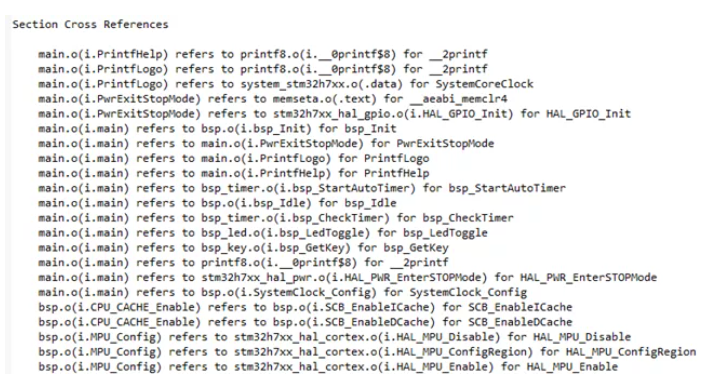
Task: Select the bsp_CheckTimer reference line
Action: tap(276, 218)
